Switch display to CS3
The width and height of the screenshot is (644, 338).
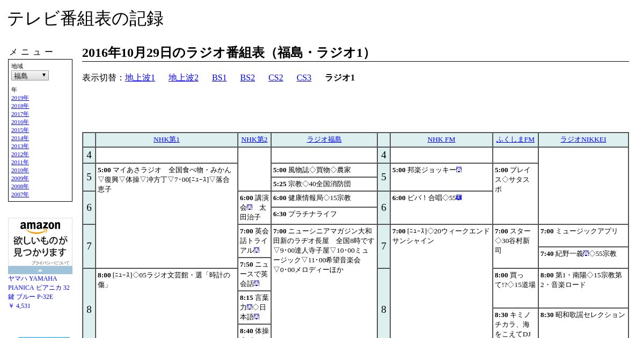click(x=304, y=78)
